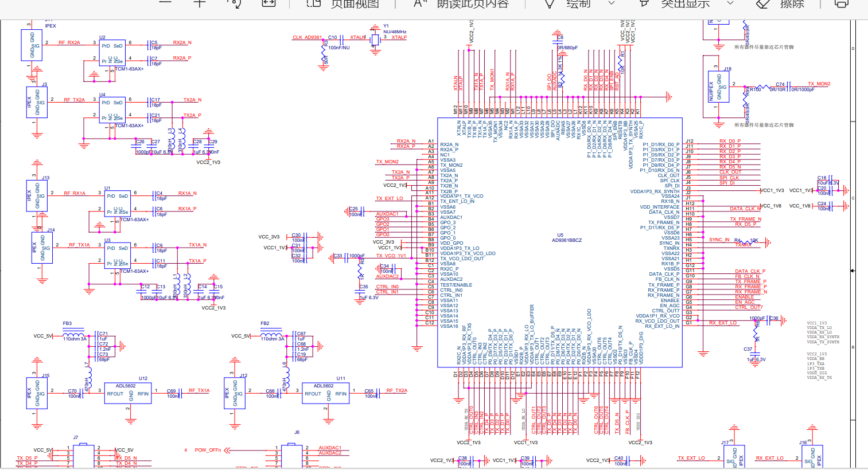Click the NU/48MHz crystal value text
The image size is (868, 470).
coord(395,32)
